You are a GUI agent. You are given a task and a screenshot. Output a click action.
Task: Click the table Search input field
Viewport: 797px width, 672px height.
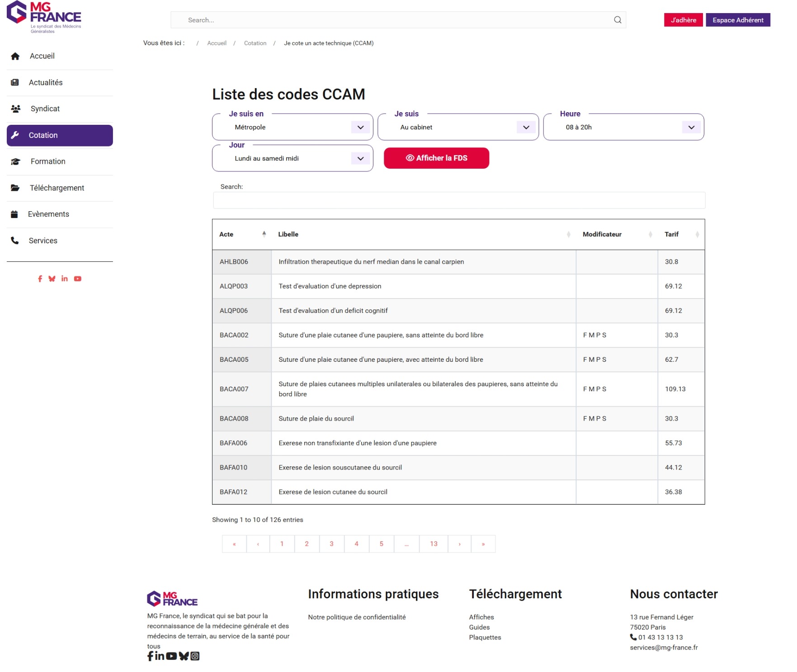[x=459, y=200]
